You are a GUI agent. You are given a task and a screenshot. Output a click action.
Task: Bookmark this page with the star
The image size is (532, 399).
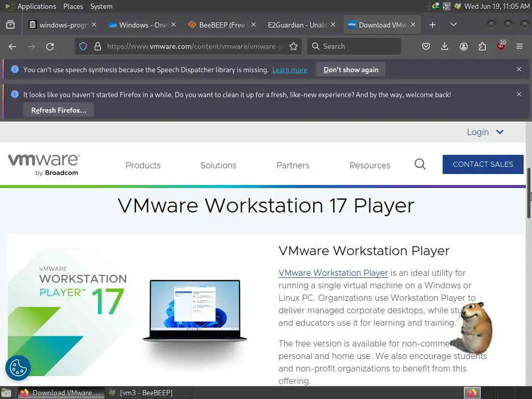pyautogui.click(x=294, y=46)
